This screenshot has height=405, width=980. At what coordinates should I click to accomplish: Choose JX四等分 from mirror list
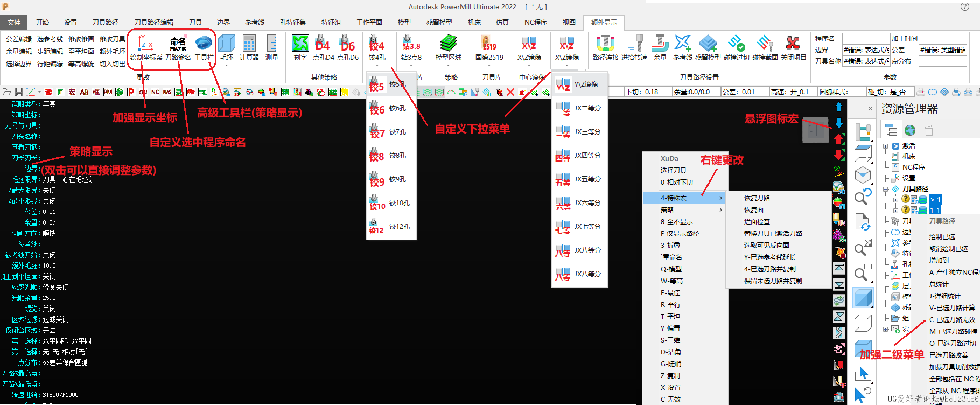coord(580,156)
